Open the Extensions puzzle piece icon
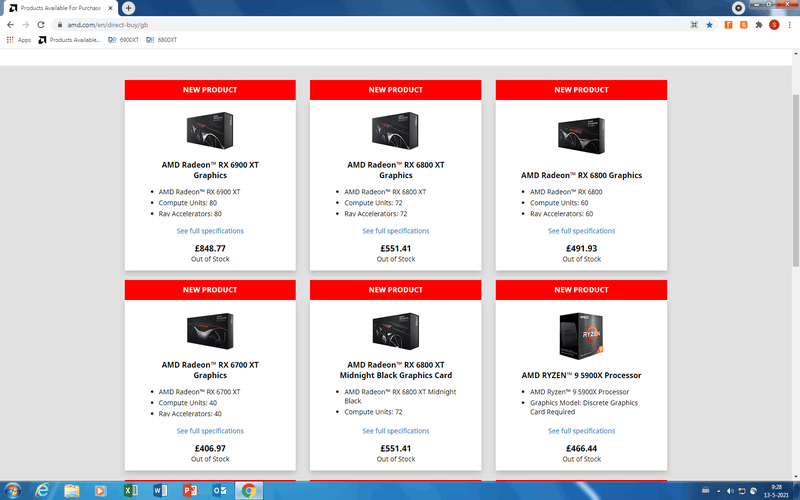The image size is (800, 500). point(759,24)
